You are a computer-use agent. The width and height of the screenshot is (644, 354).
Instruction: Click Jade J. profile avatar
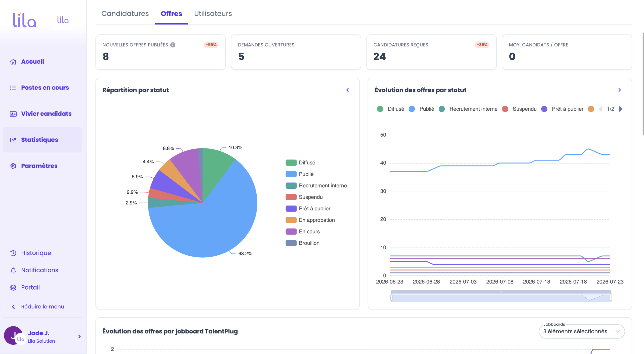pyautogui.click(x=13, y=335)
